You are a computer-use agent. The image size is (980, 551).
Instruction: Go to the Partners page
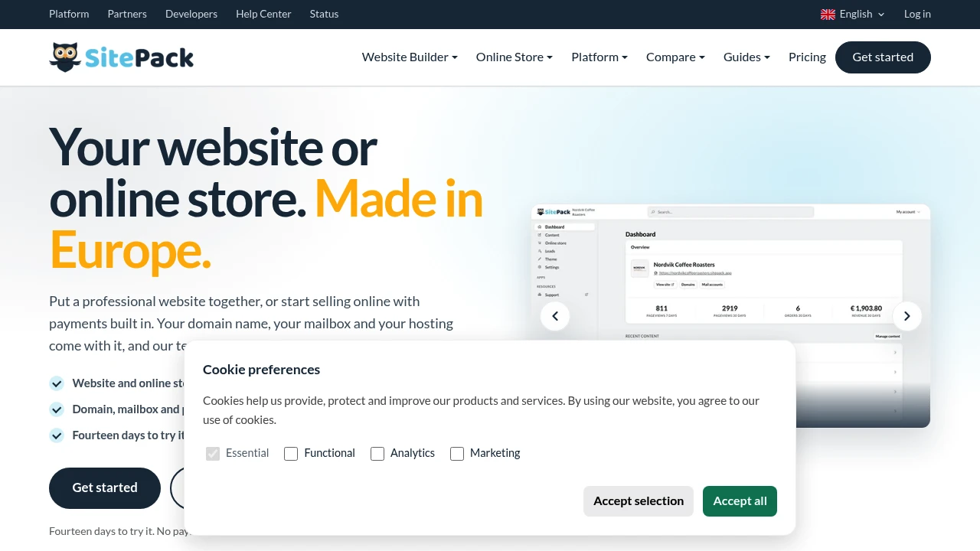tap(127, 14)
